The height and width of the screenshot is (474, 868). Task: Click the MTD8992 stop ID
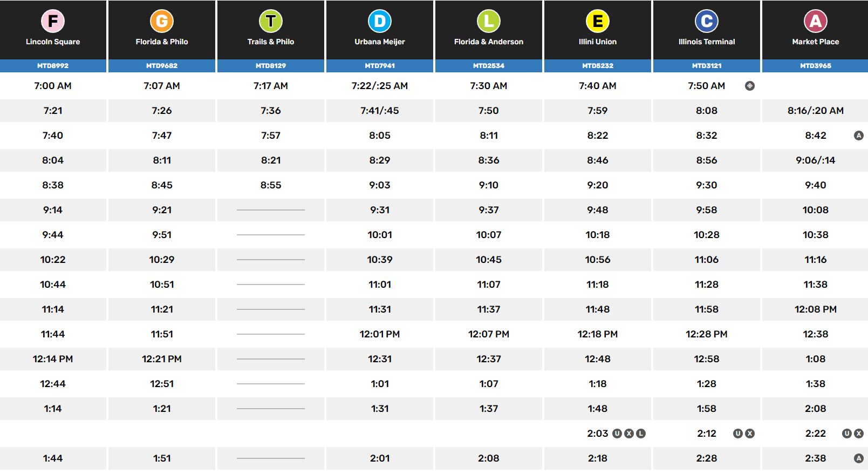[x=53, y=66]
